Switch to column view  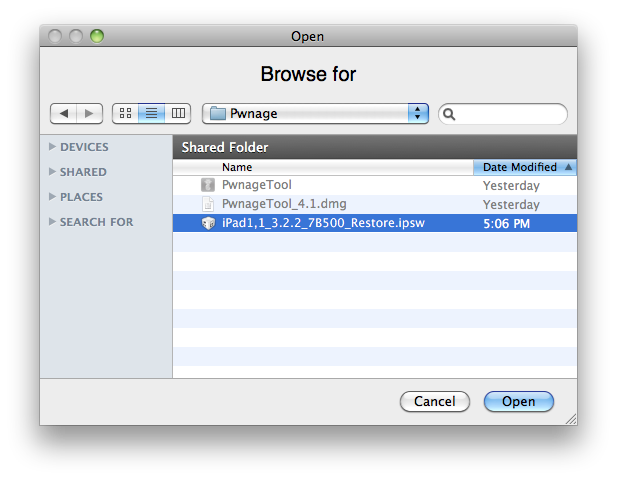point(178,114)
